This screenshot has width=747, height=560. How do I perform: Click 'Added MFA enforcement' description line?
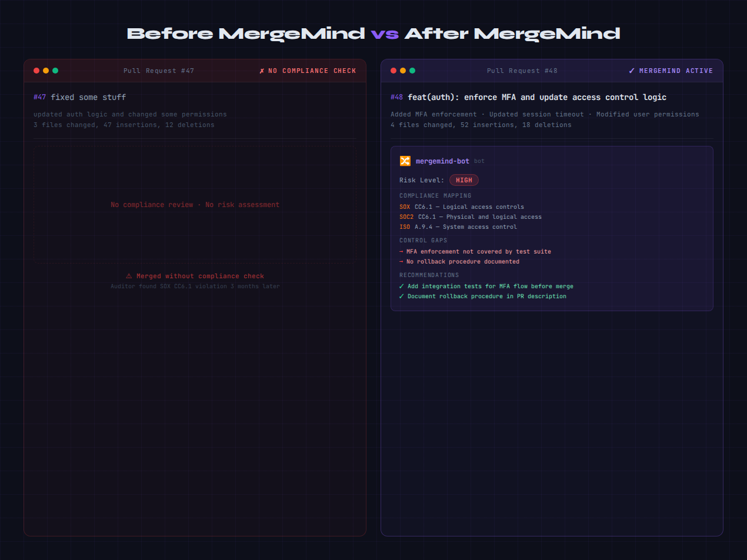545,114
